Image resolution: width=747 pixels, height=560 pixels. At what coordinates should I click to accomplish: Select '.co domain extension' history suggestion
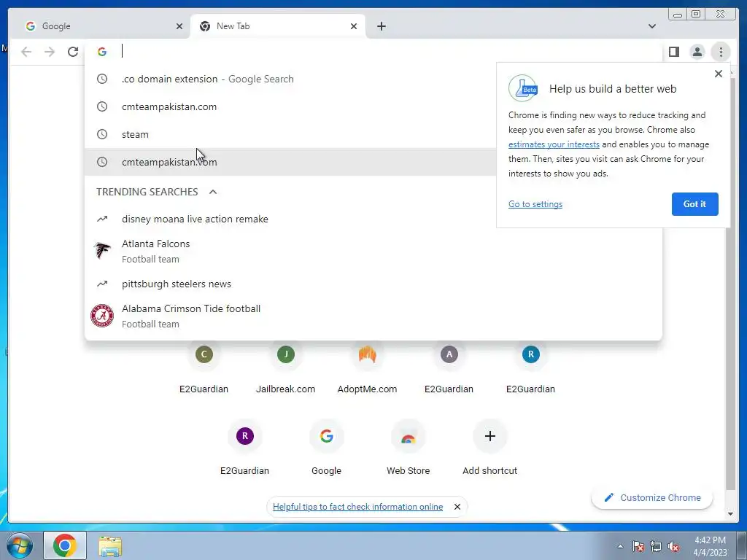(290, 79)
